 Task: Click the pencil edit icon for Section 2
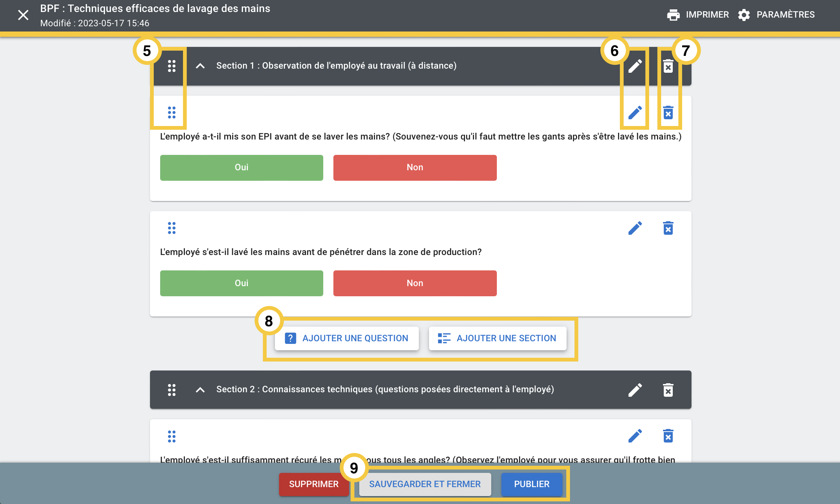pos(635,390)
